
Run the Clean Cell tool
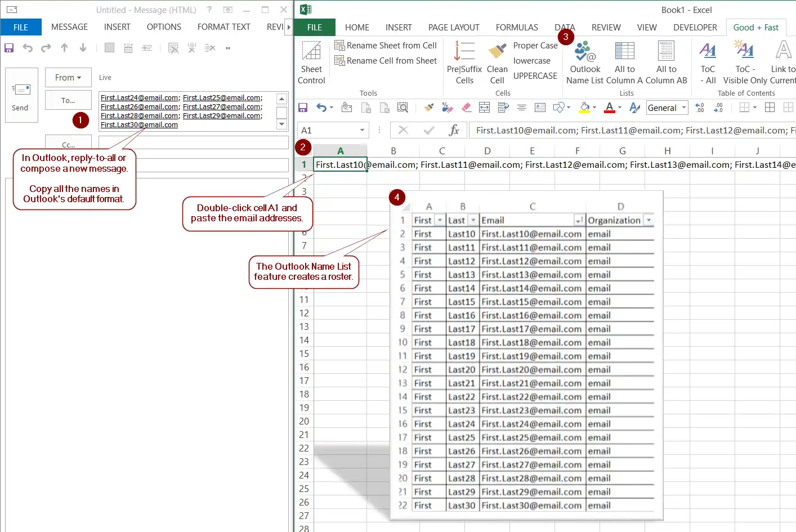[497, 62]
